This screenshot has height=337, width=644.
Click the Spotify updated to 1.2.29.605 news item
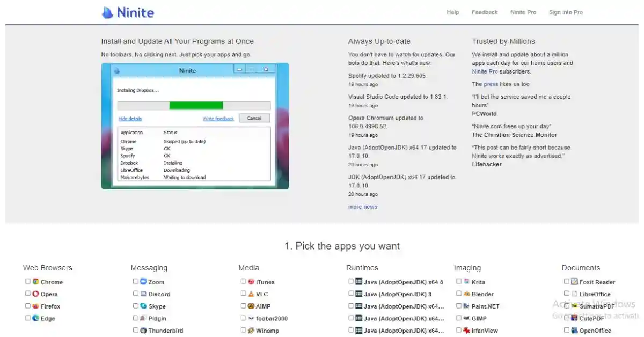387,76
